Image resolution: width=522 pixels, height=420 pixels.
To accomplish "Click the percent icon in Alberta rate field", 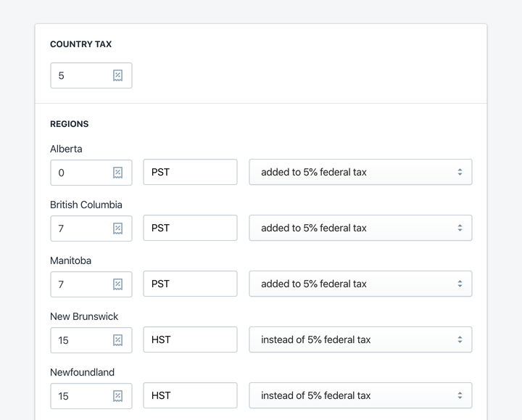I will point(117,173).
